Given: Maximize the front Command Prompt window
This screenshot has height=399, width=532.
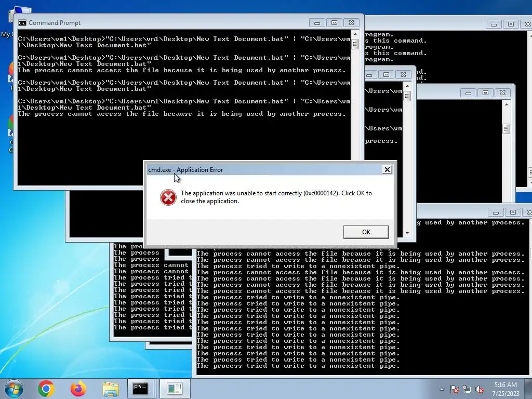Looking at the screenshot, I should pos(334,23).
